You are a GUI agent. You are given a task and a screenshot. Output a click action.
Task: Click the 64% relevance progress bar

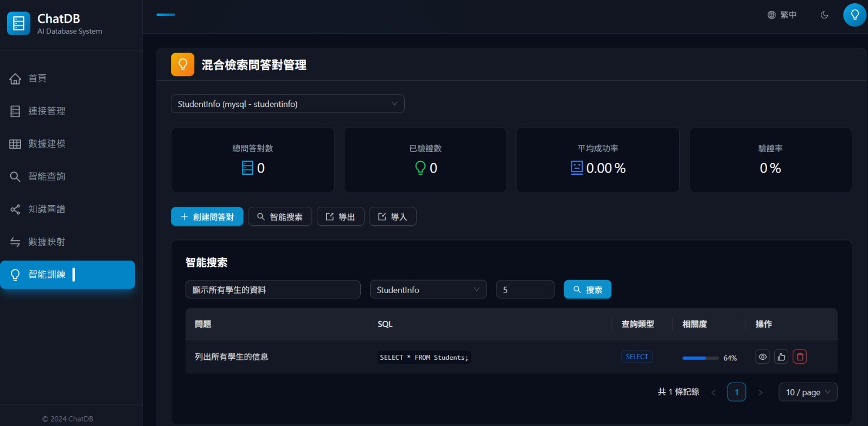700,358
